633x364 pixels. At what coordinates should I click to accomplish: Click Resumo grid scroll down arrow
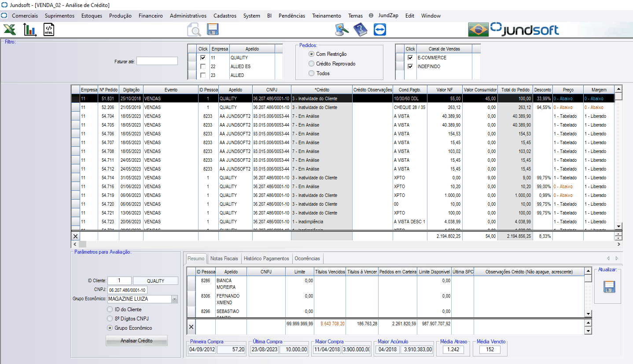click(x=588, y=313)
